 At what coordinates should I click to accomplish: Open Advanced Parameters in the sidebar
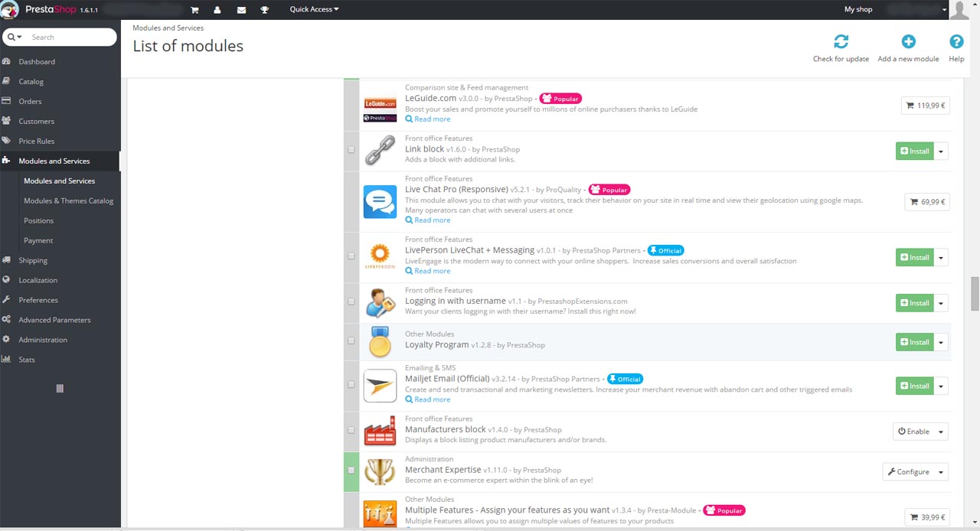(x=54, y=320)
